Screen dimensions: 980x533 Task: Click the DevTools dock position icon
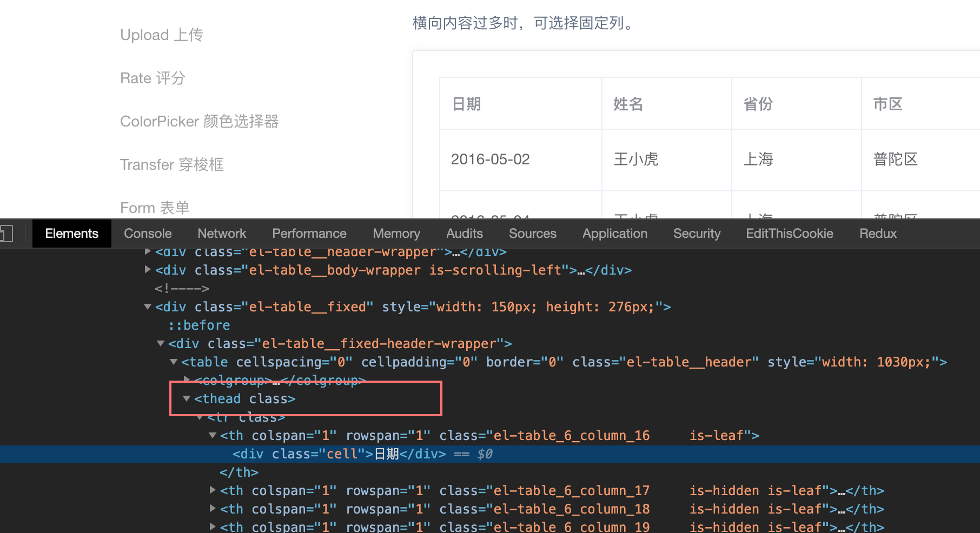6,233
